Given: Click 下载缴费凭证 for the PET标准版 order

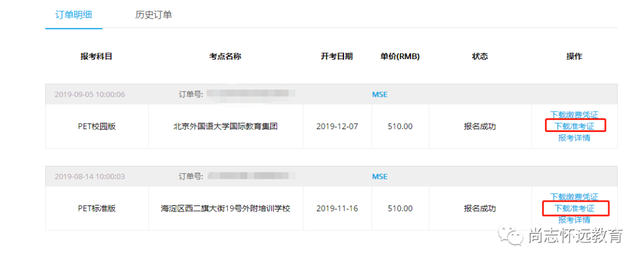Looking at the screenshot, I should point(574,197).
